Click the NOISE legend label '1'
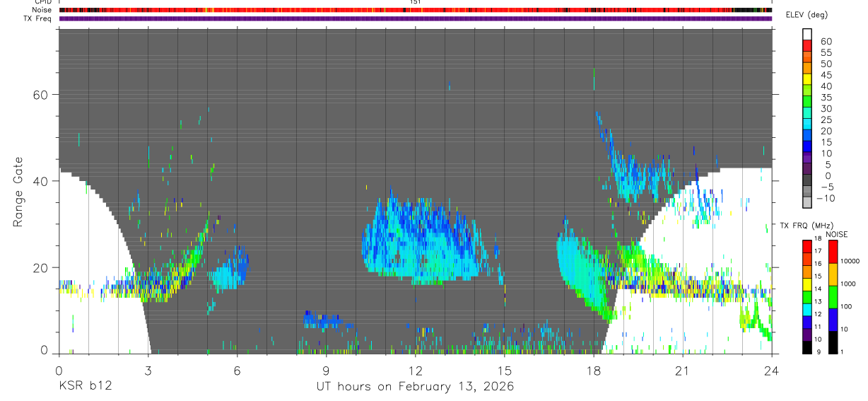Viewport: 868px width, 401px height. tap(842, 352)
